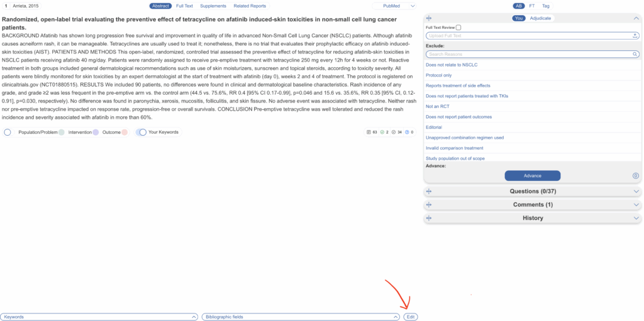Open the PubMed dropdown

pos(394,6)
